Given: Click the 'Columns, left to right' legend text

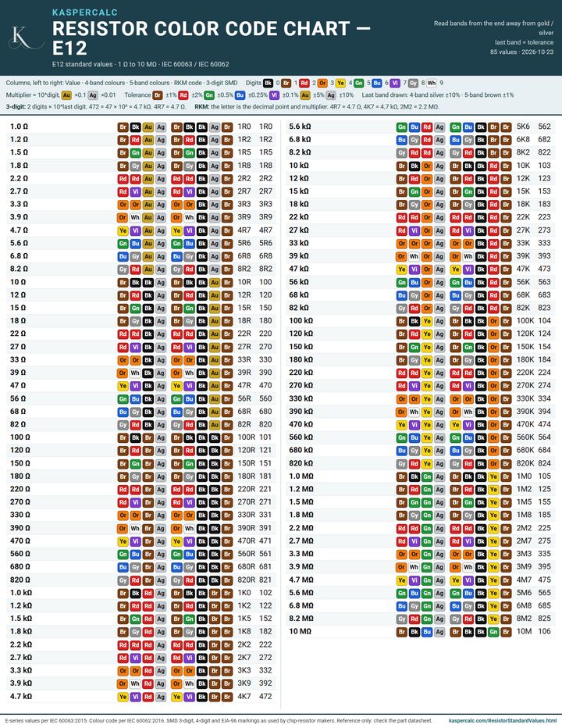Looking at the screenshot, I should coord(122,83).
